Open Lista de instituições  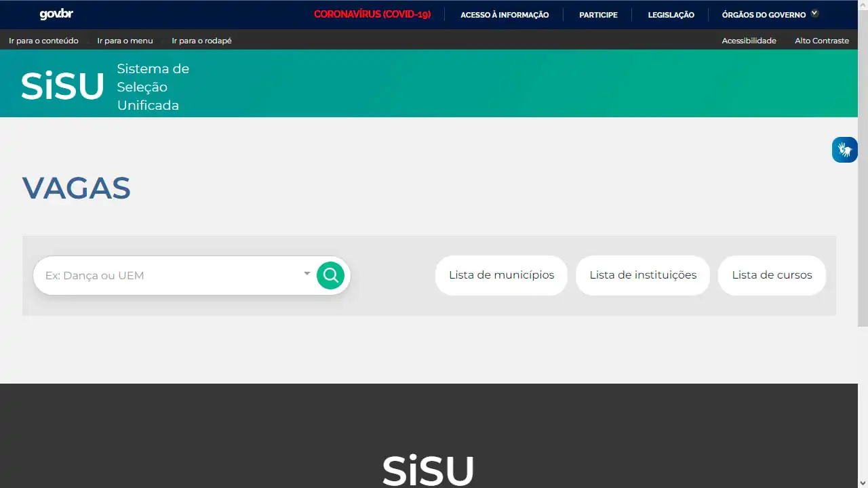pos(643,275)
